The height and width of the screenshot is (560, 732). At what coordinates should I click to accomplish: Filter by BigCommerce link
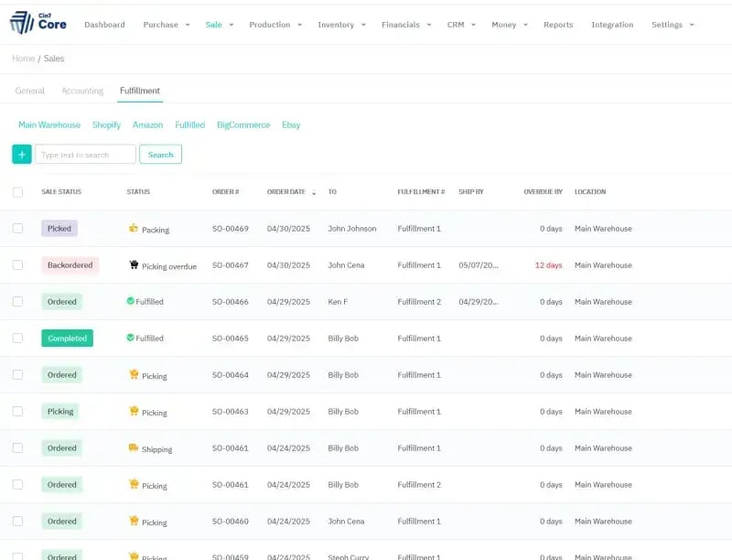[243, 124]
